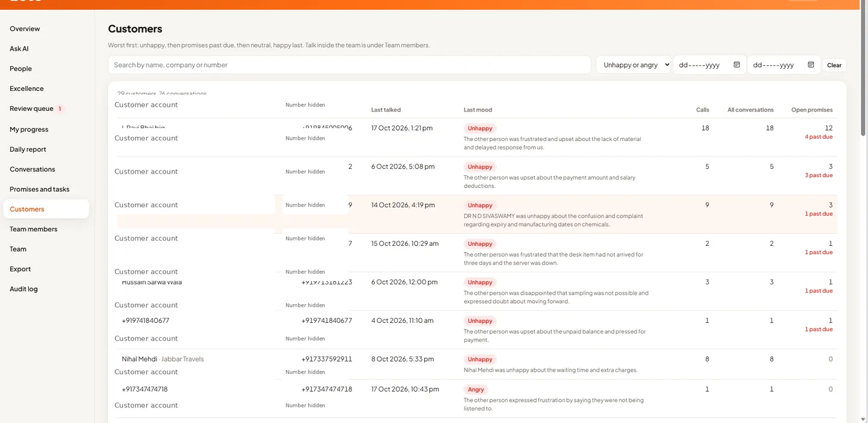Image resolution: width=868 pixels, height=423 pixels.
Task: Open the Daily report page
Action: [x=28, y=149]
